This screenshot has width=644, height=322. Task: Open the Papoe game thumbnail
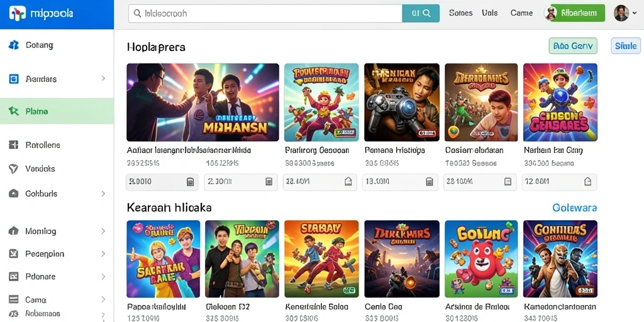pos(163,258)
